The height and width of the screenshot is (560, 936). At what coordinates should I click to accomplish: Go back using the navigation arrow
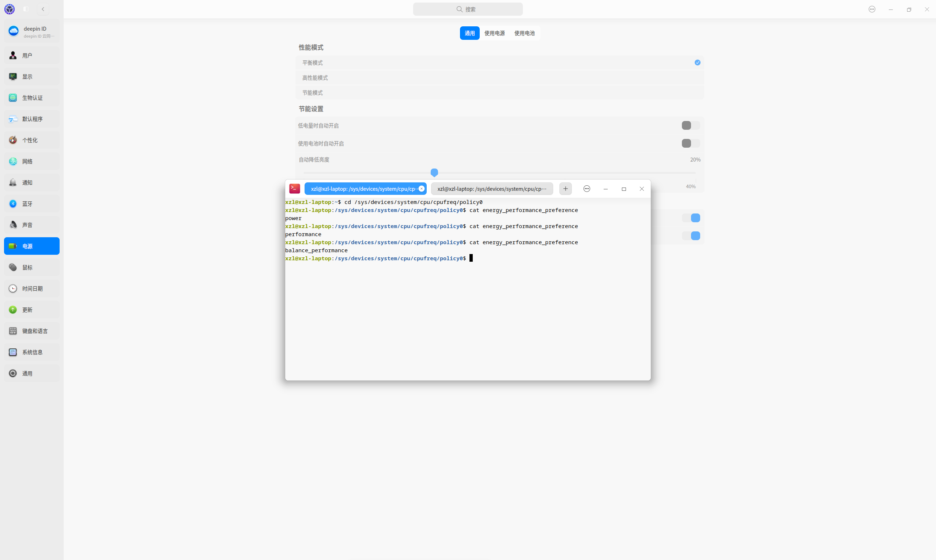[43, 9]
